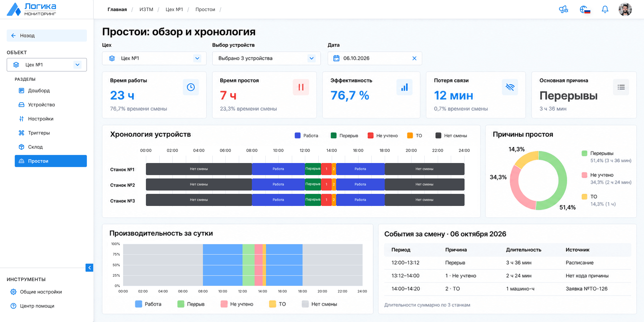The width and height of the screenshot is (644, 322).
Task: Open the Цех filter dropdown
Action: [x=154, y=58]
